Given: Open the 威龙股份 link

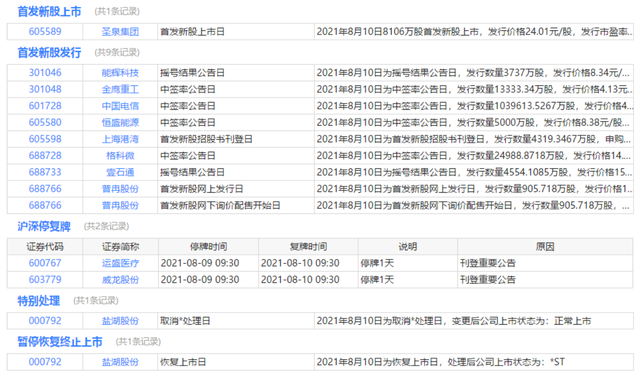Looking at the screenshot, I should tap(120, 280).
